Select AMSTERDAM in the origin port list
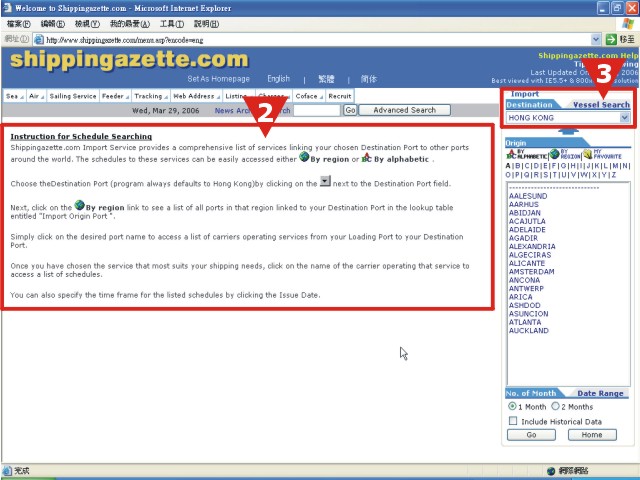Viewport: 640px width, 480px height. [531, 271]
